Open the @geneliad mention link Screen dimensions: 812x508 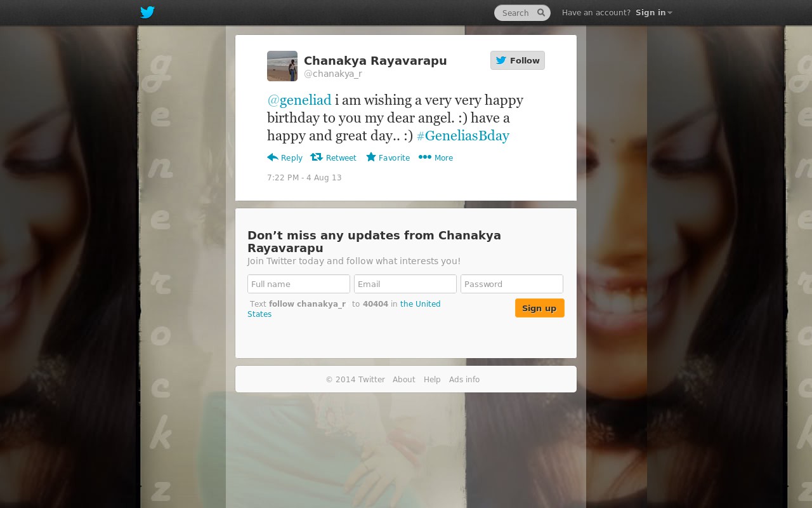299,100
